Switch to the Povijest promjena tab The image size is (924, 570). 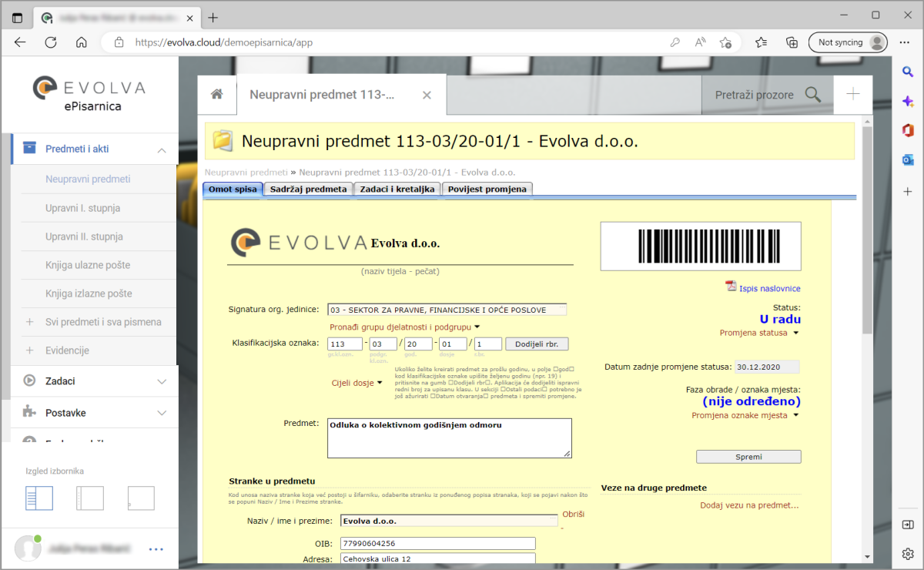point(487,189)
